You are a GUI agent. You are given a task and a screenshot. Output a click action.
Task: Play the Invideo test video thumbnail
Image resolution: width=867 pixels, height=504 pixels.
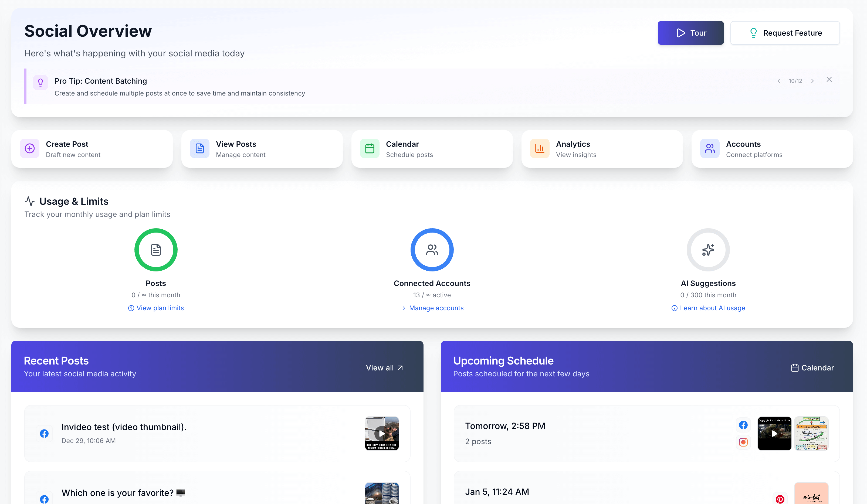(381, 434)
